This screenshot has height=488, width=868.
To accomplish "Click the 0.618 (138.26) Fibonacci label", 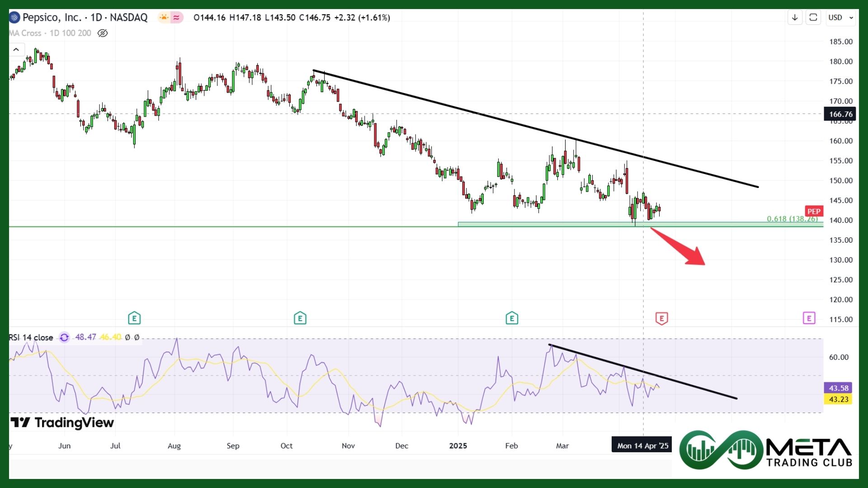I will point(792,219).
